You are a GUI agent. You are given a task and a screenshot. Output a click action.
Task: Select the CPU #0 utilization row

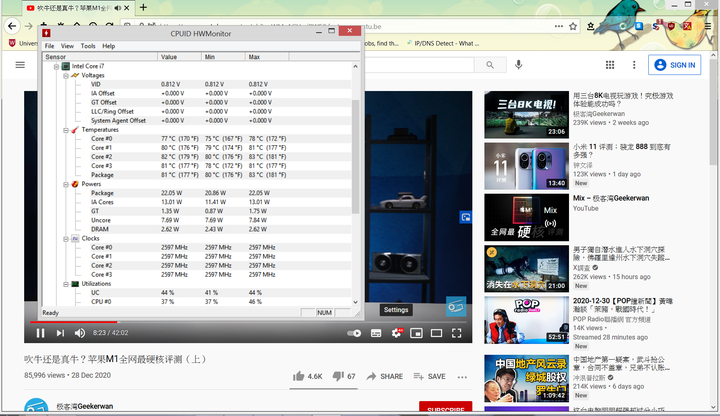[197, 302]
